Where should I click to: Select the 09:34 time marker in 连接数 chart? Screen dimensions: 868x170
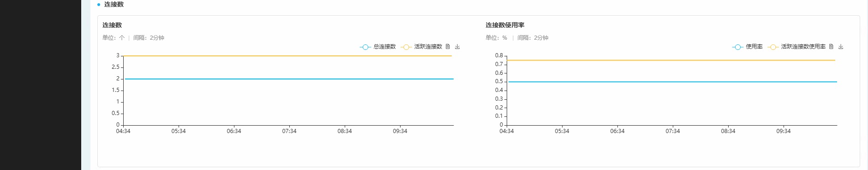point(400,131)
